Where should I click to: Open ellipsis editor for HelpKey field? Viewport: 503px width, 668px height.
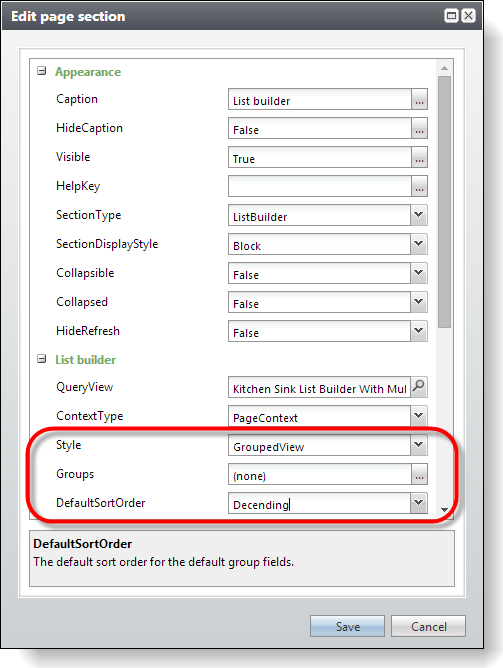click(x=419, y=186)
